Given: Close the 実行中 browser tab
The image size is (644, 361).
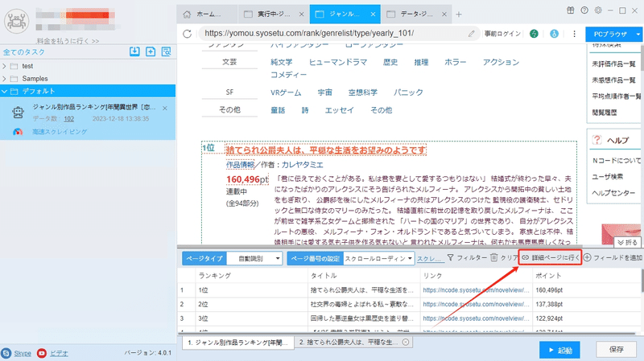Looking at the screenshot, I should pos(301,14).
